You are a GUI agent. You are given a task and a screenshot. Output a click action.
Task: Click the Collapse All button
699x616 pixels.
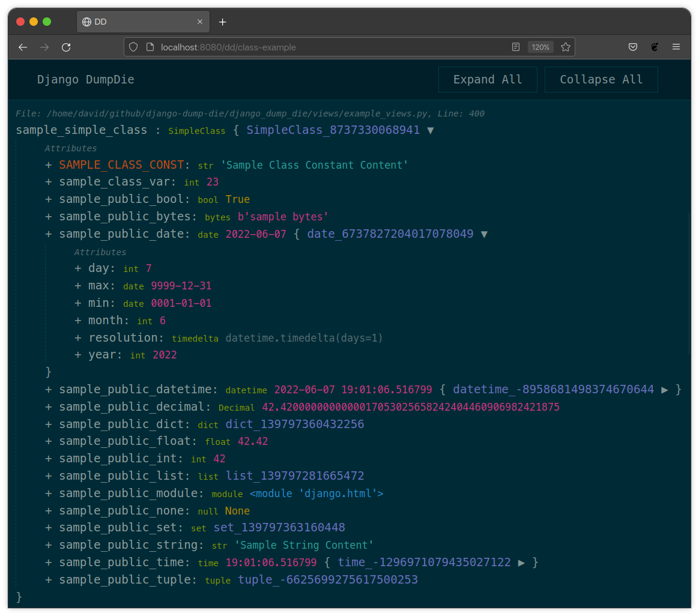coord(601,80)
